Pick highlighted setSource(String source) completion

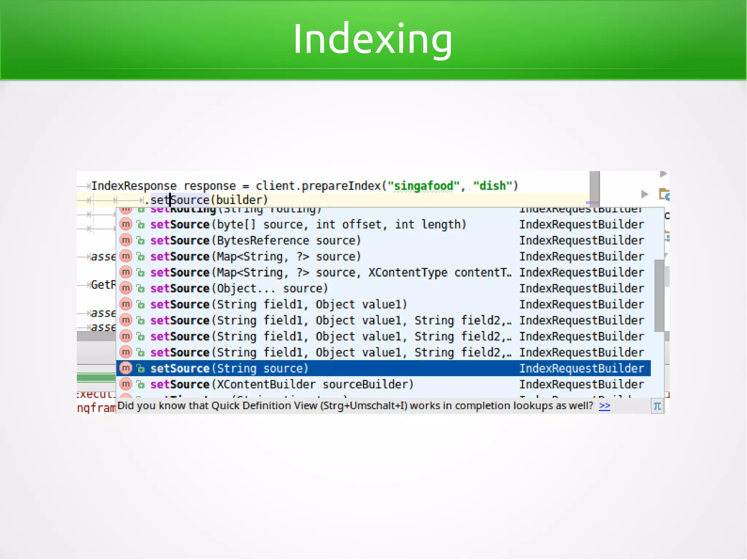(x=383, y=368)
